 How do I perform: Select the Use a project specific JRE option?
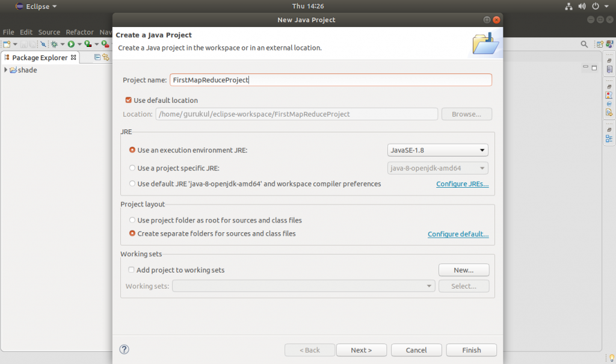pyautogui.click(x=132, y=168)
